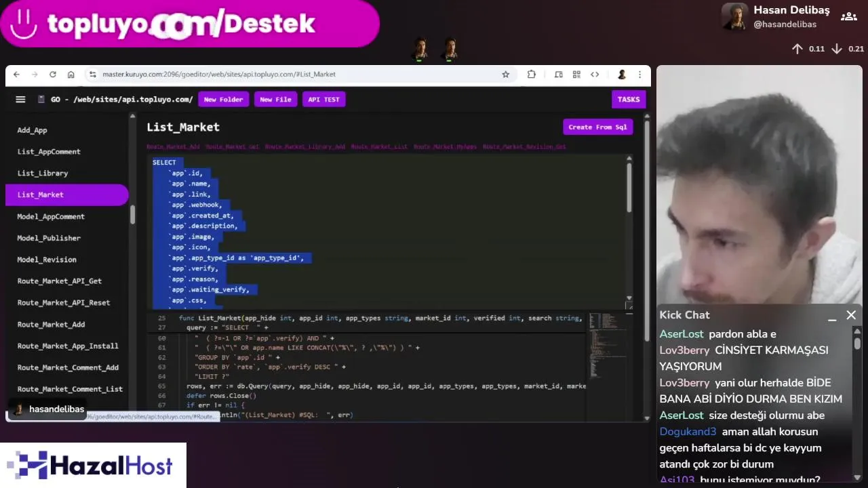Viewport: 868px width, 488px height.
Task: Click the "LIMIT ?" code line
Action: [x=212, y=376]
